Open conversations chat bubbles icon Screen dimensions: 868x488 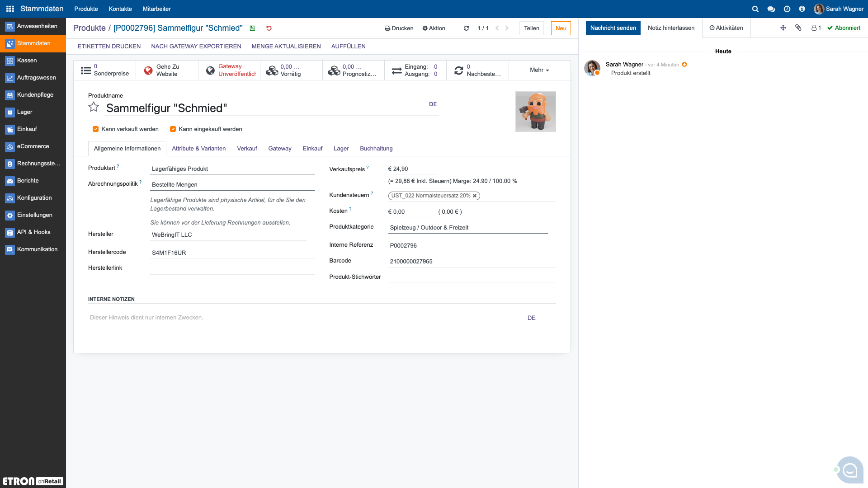click(771, 9)
